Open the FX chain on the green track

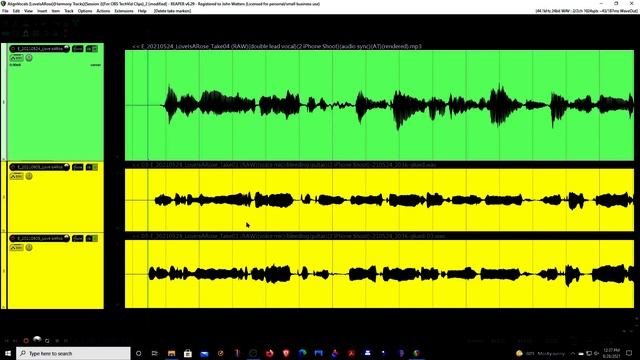[x=89, y=49]
